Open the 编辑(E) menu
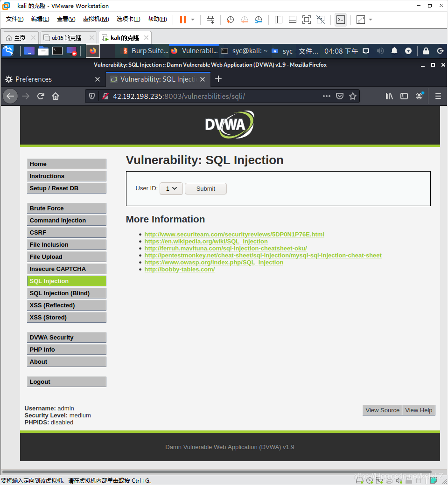This screenshot has width=448, height=485. click(x=40, y=19)
